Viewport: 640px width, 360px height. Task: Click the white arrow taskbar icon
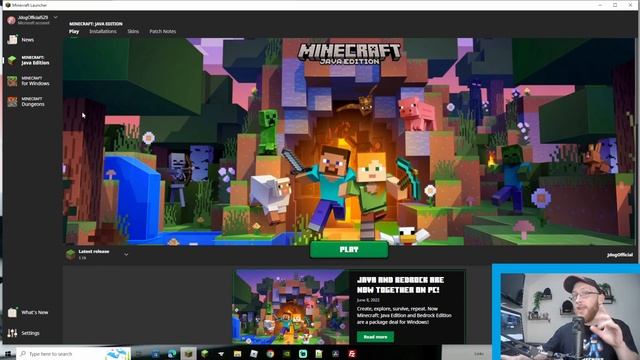(x=221, y=354)
